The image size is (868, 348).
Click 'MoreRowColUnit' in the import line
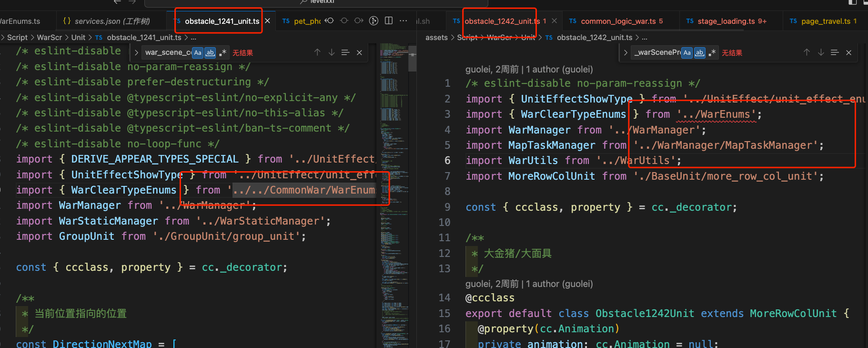click(x=552, y=176)
